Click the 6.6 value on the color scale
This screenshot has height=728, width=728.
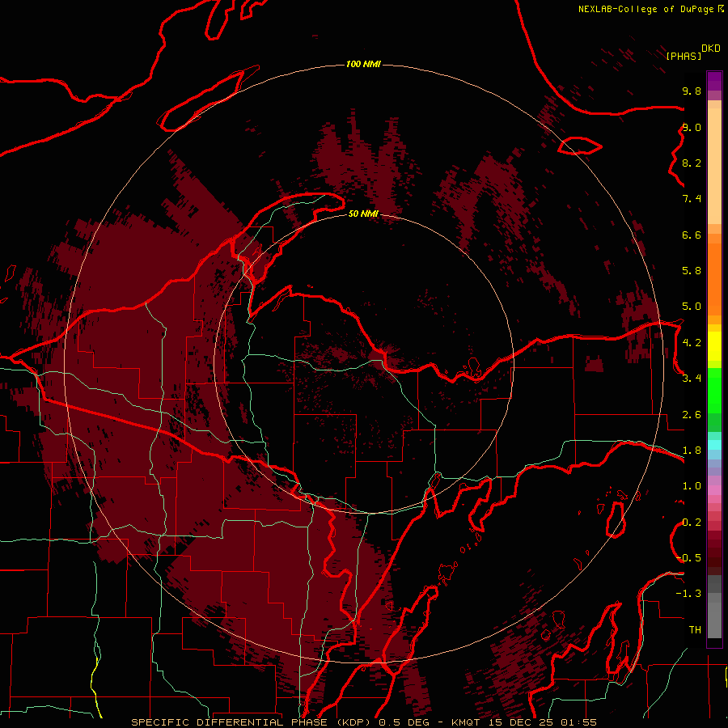tap(692, 235)
